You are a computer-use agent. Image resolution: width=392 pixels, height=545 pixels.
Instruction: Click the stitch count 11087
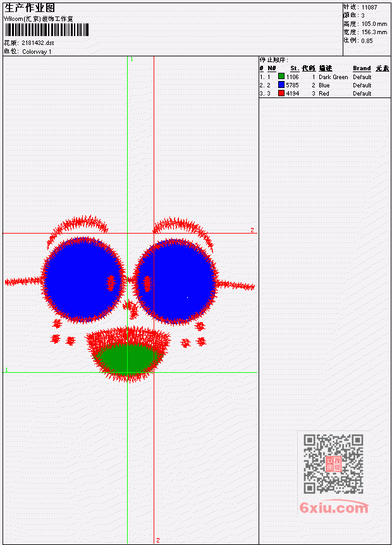[369, 8]
